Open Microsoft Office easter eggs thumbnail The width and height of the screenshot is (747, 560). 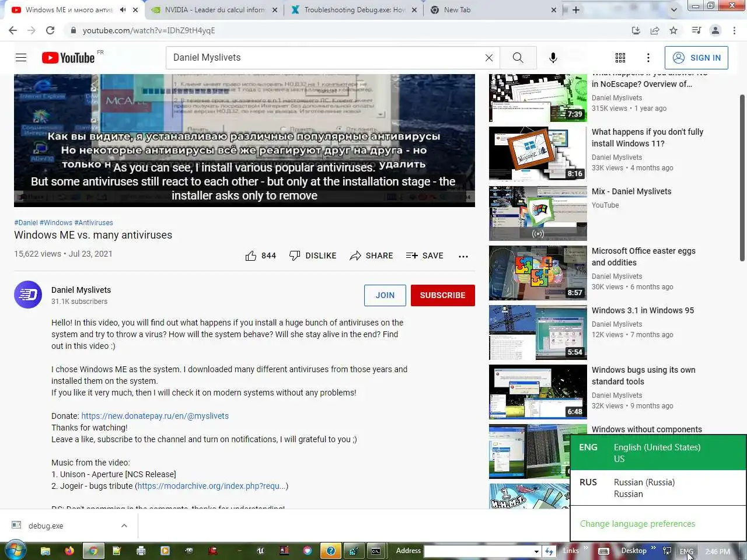pos(537,273)
